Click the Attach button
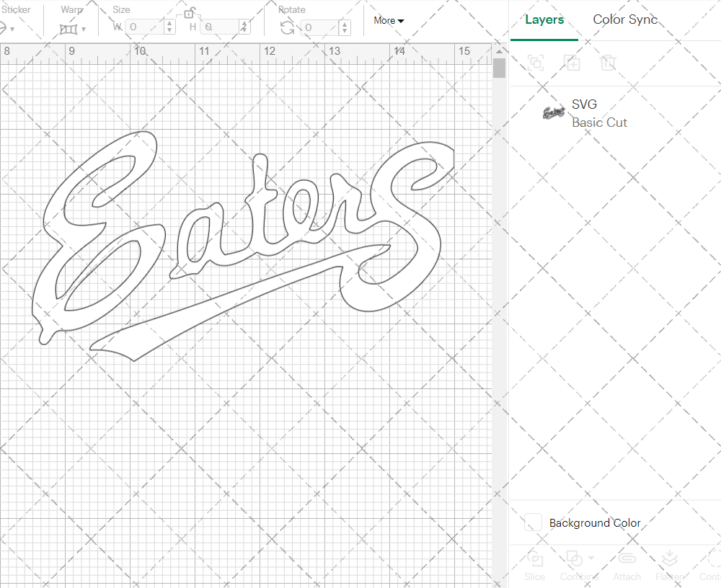 [627, 566]
